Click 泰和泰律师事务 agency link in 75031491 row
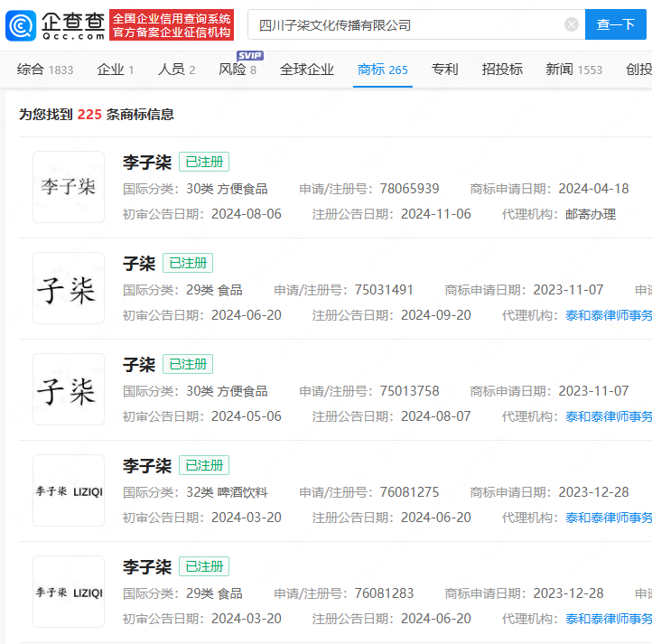652x644 pixels. [609, 315]
